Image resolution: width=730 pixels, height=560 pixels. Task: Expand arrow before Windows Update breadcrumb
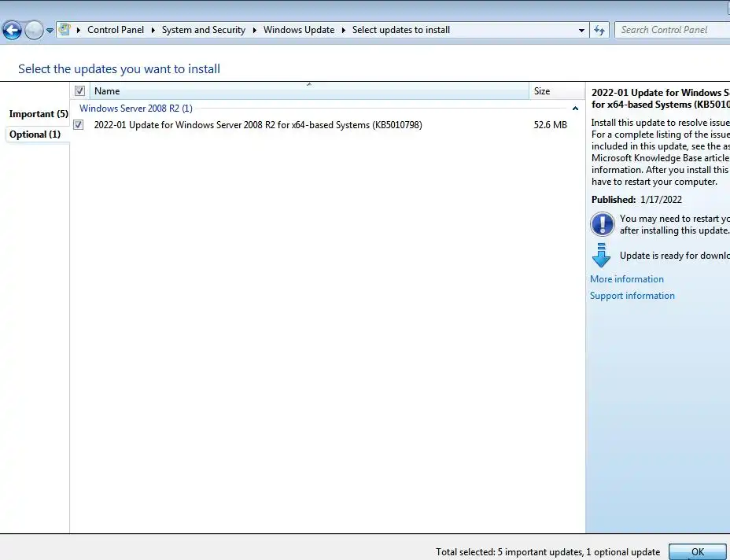[254, 30]
